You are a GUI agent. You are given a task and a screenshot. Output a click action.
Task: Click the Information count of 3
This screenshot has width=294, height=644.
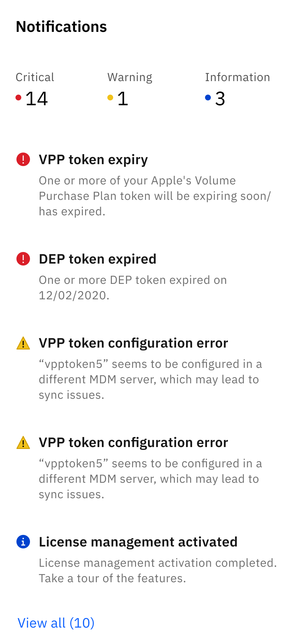click(x=220, y=98)
